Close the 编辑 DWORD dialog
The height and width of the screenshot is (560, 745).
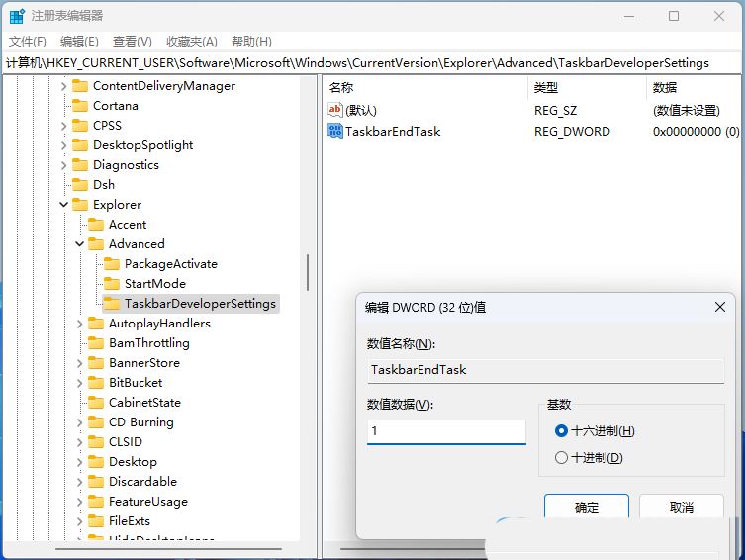coord(720,308)
